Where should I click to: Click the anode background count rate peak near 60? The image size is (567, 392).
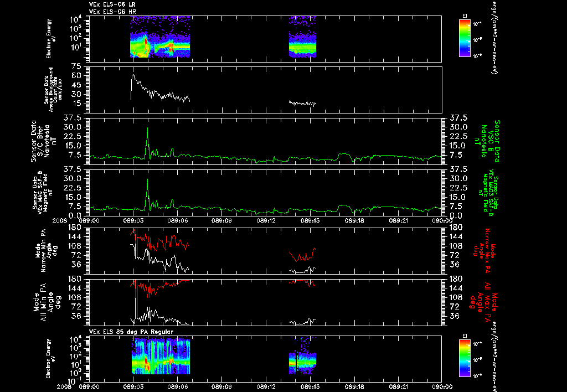click(133, 76)
